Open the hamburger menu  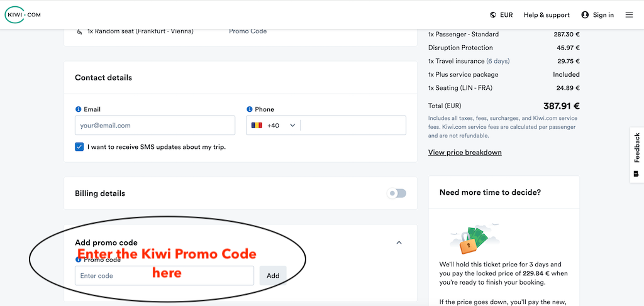point(629,15)
